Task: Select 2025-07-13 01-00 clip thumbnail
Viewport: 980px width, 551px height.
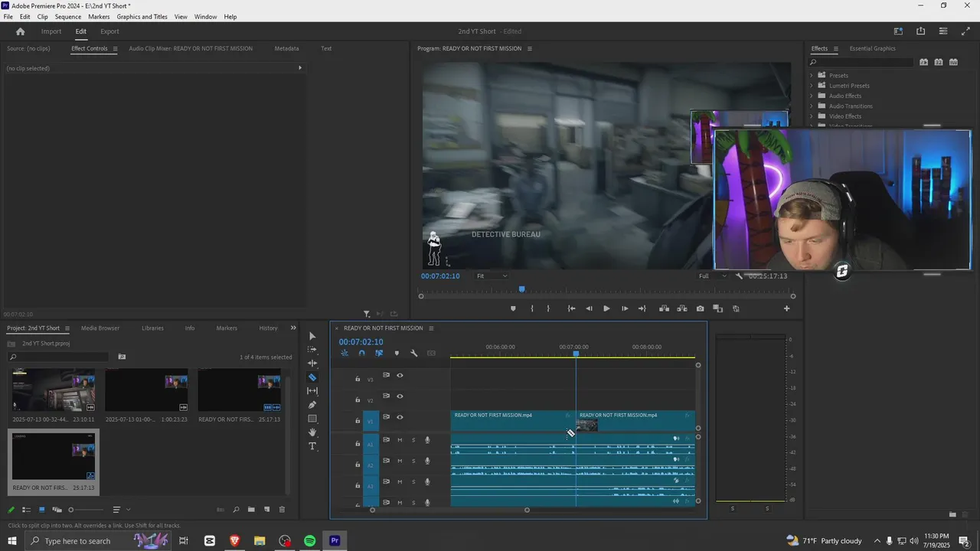Action: point(146,390)
